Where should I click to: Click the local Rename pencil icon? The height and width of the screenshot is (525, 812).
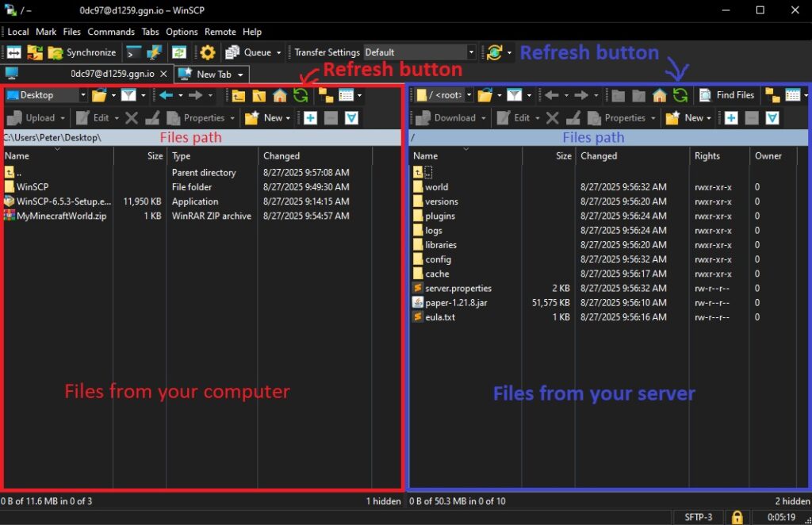tap(152, 118)
